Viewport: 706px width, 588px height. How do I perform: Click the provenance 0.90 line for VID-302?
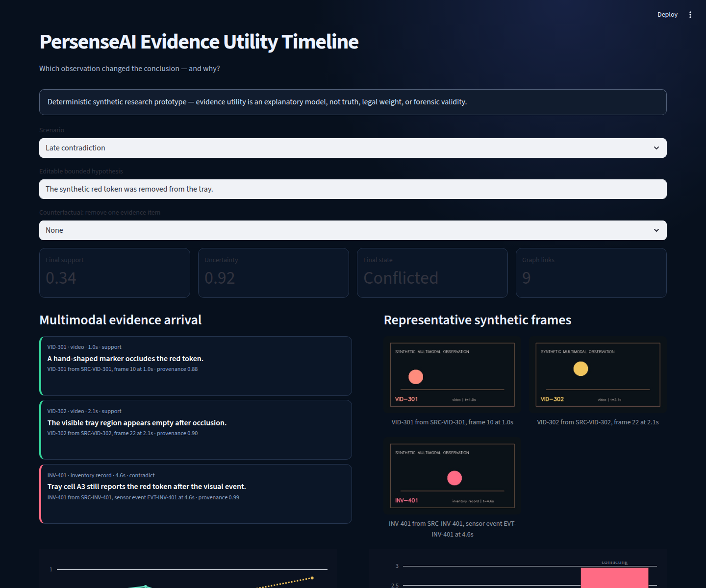[123, 433]
